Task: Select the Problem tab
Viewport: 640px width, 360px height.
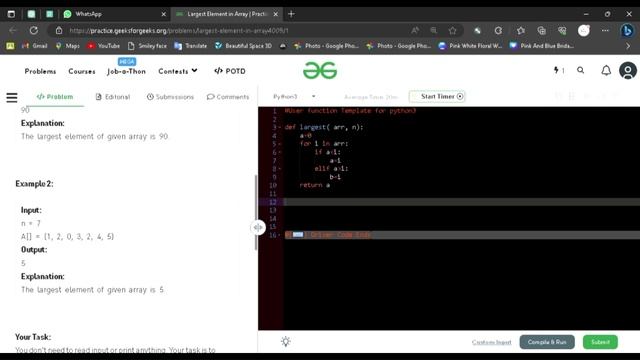Action: tap(55, 97)
